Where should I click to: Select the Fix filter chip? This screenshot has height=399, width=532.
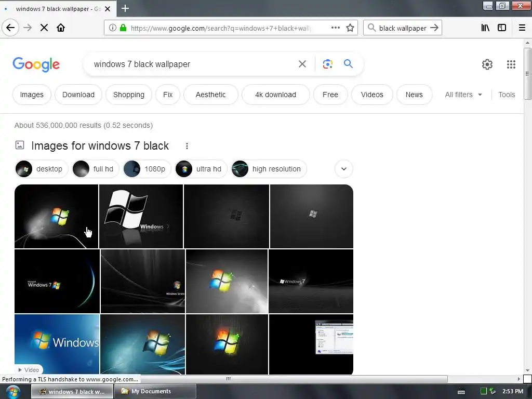pyautogui.click(x=168, y=95)
